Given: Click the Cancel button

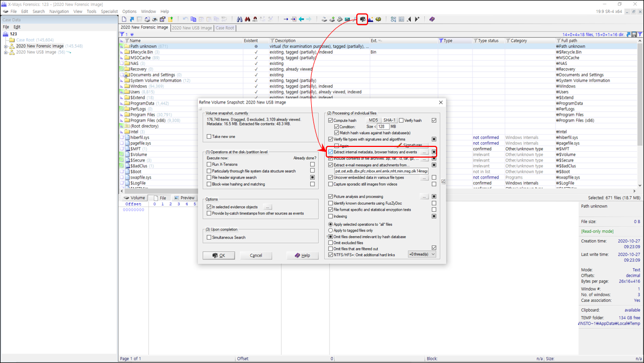Looking at the screenshot, I should (256, 255).
